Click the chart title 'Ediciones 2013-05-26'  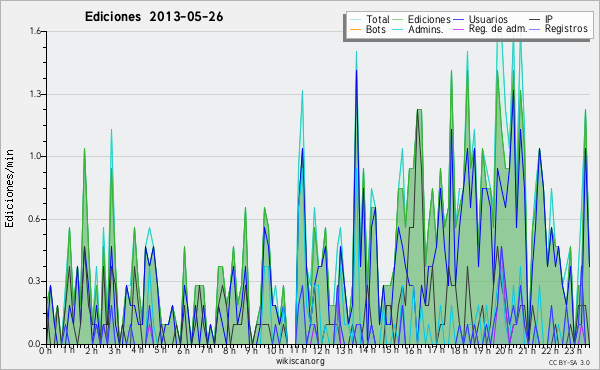(154, 17)
